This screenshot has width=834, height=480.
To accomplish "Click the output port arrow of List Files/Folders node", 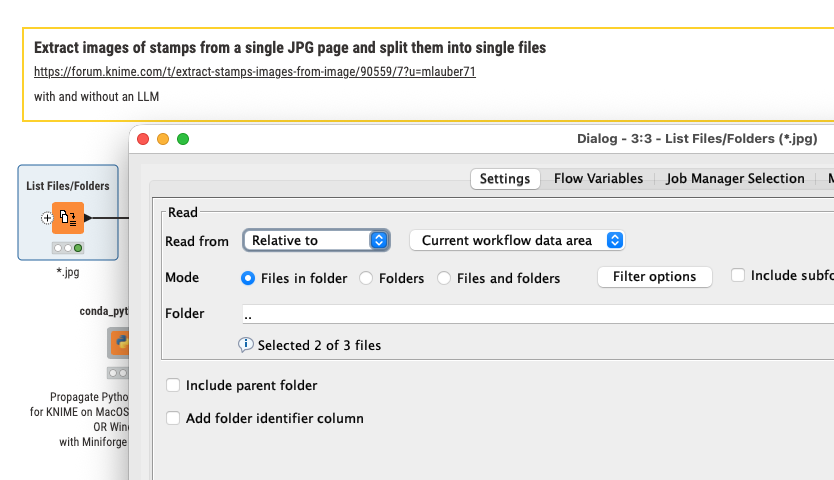I will click(88, 217).
